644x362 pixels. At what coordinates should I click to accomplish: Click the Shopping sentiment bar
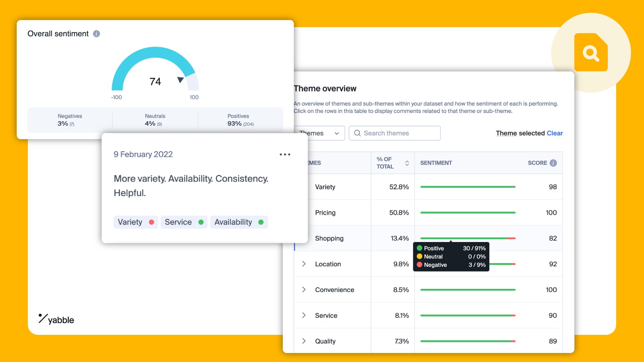click(x=467, y=238)
